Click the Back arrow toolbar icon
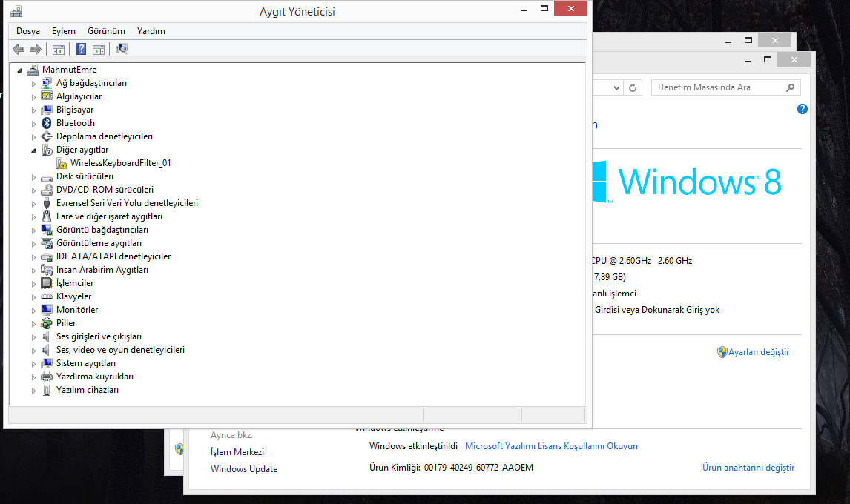 coord(19,50)
